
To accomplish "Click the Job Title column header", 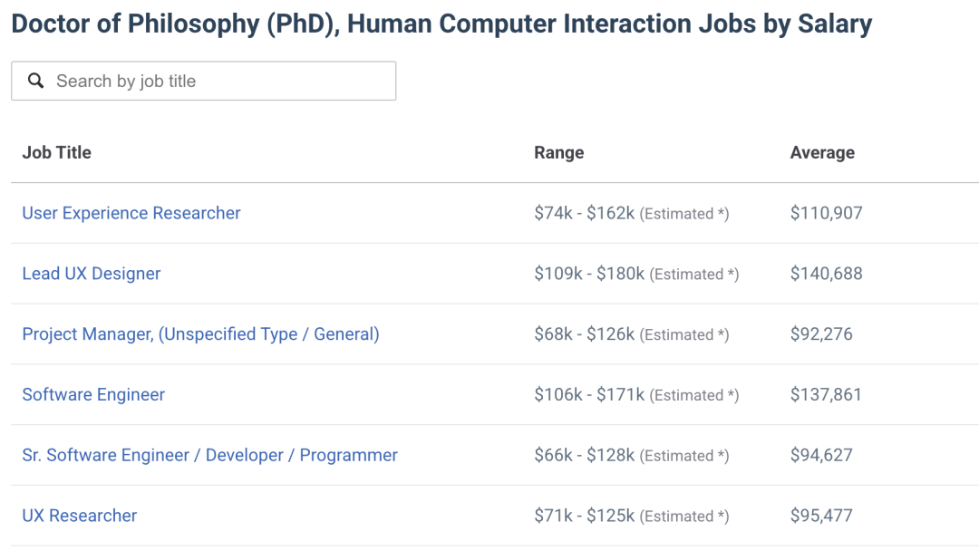I will point(56,152).
